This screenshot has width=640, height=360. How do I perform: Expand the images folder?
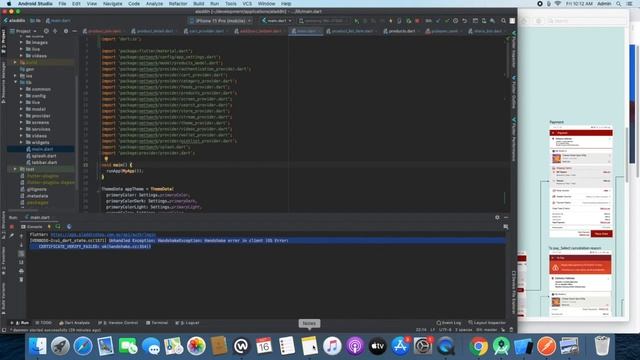pos(21,42)
